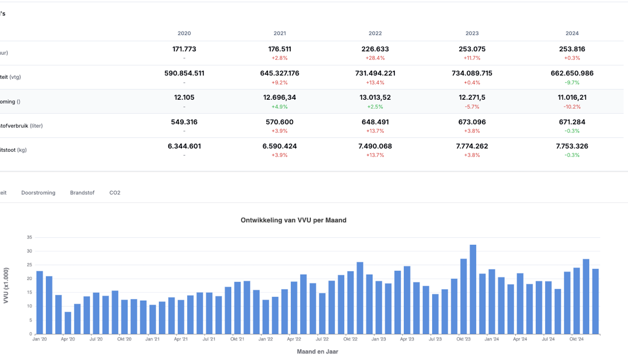Click the last bar for Dec '24

(595, 302)
